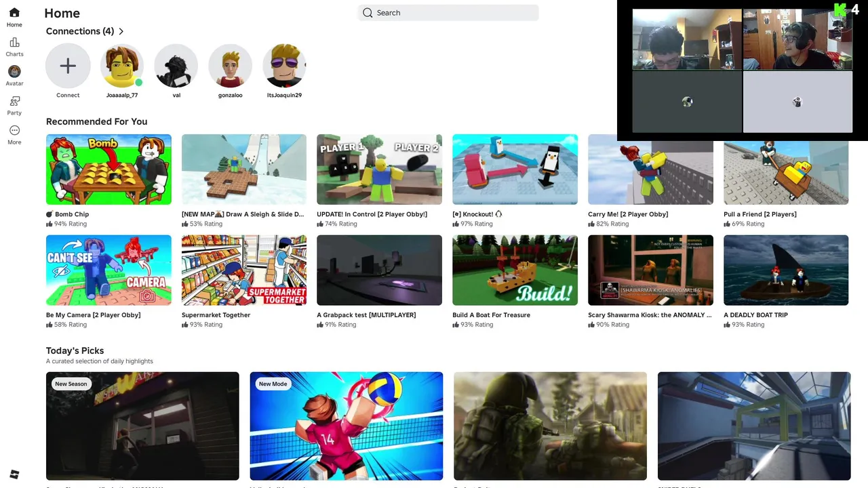Screen dimensions: 868x488
Task: Click the Today's Picks heading
Action: [75, 350]
